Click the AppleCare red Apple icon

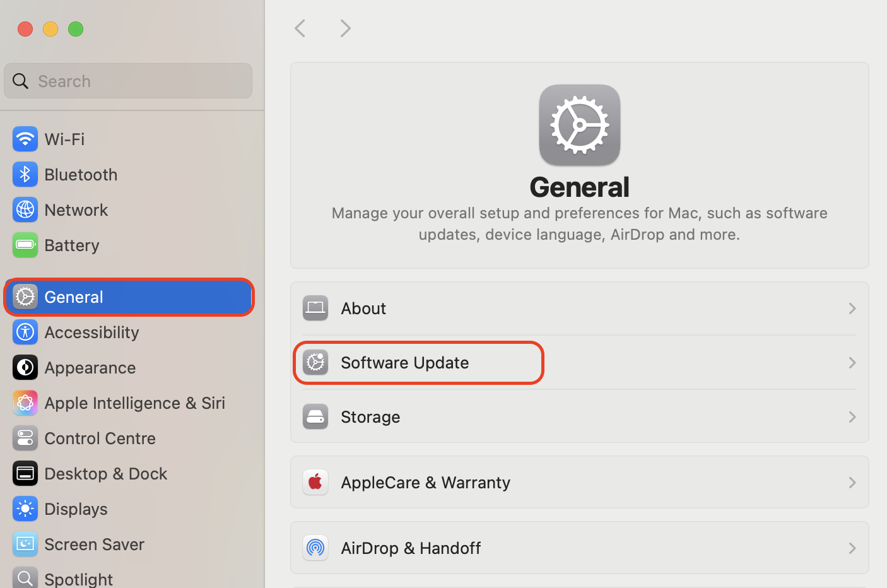pos(315,482)
